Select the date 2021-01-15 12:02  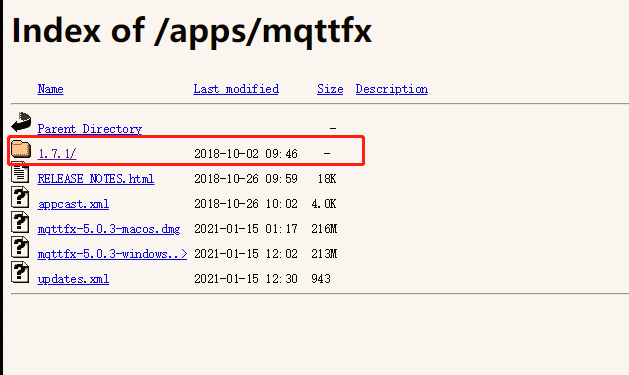(246, 254)
